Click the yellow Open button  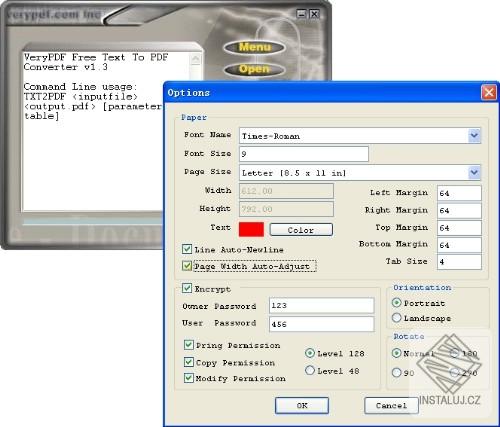(254, 69)
